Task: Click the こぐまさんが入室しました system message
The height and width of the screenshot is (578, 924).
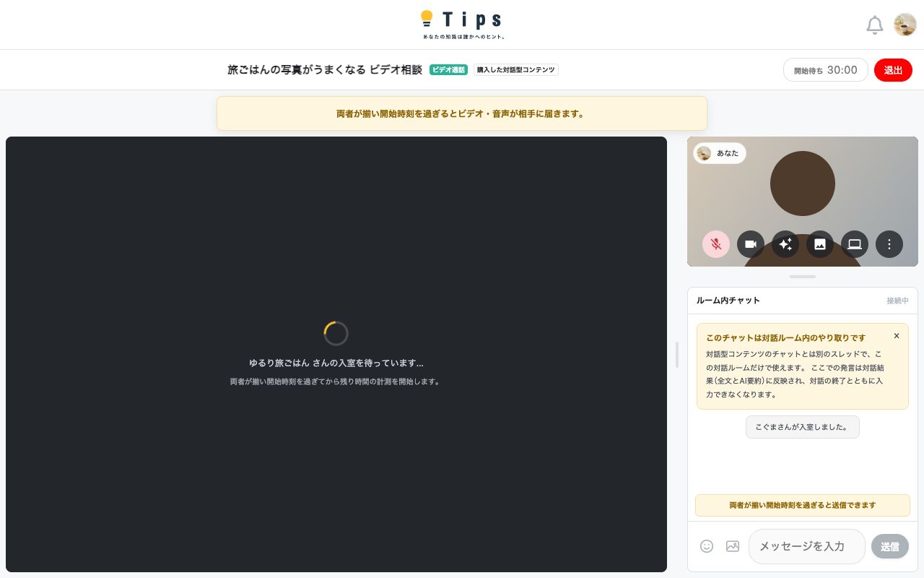Action: (x=803, y=427)
